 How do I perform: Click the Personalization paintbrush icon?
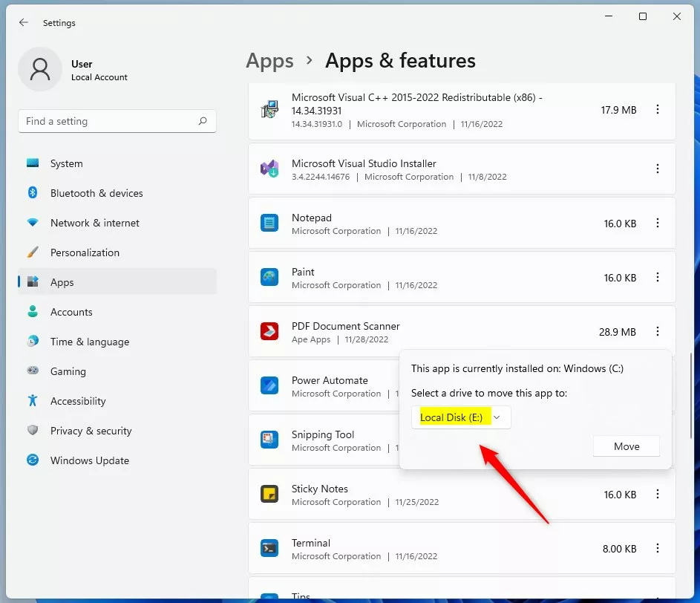[33, 252]
